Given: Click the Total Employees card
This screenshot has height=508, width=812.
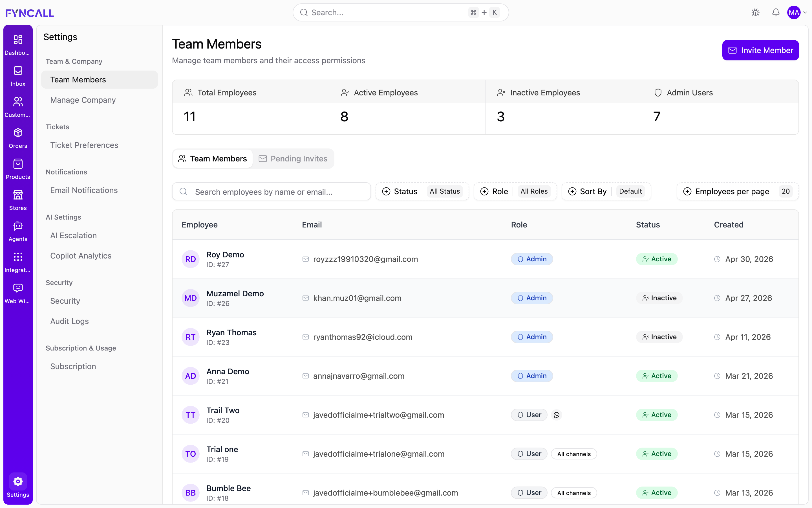Looking at the screenshot, I should [x=251, y=107].
